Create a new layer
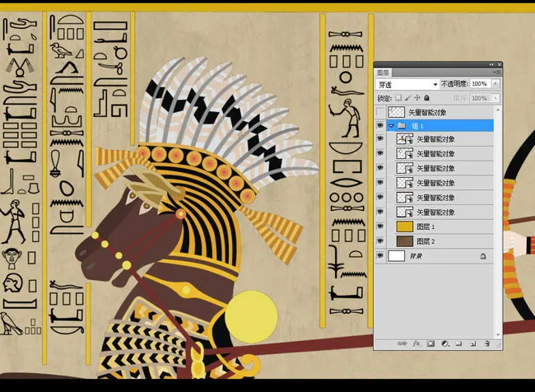The image size is (535, 392). click(473, 343)
